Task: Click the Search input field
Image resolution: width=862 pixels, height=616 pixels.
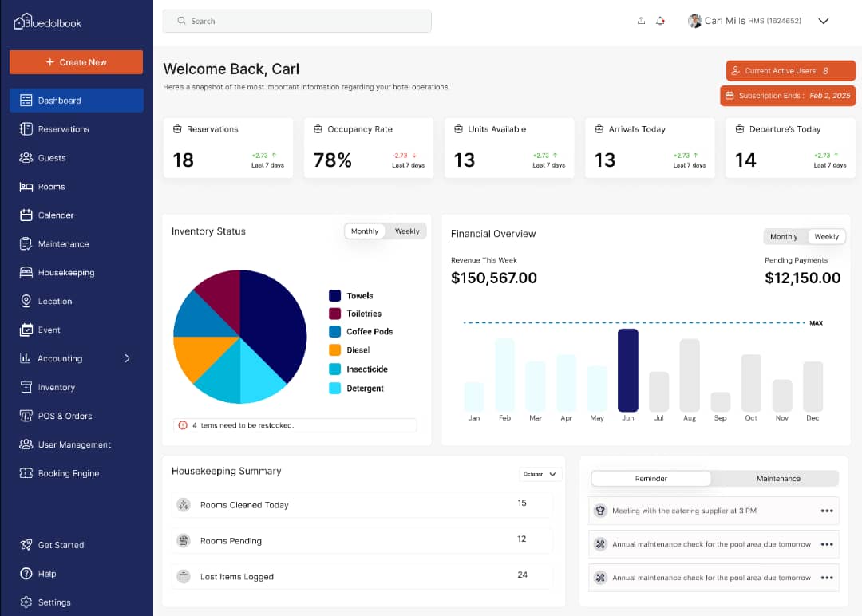Action: (297, 21)
